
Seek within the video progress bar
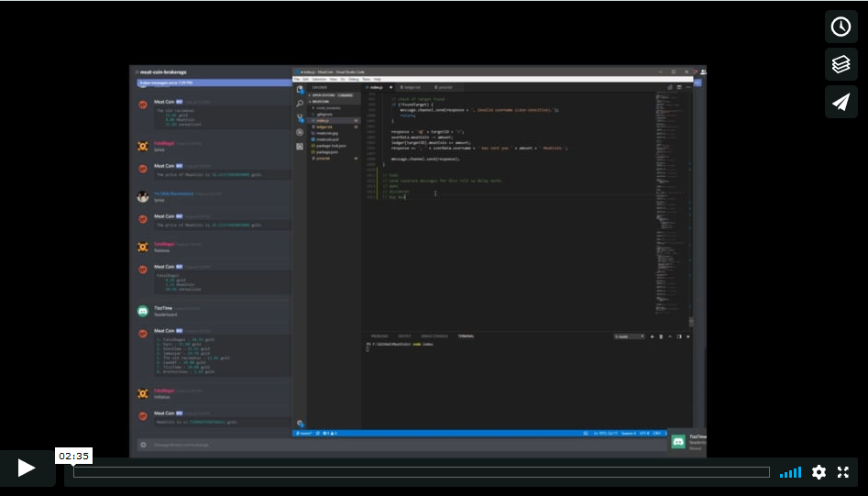pyautogui.click(x=422, y=472)
